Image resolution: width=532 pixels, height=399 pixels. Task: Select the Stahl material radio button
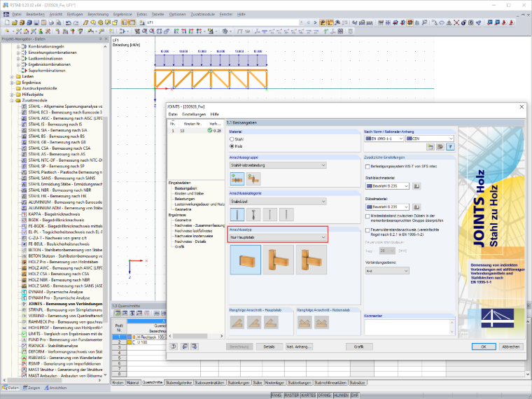232,139
